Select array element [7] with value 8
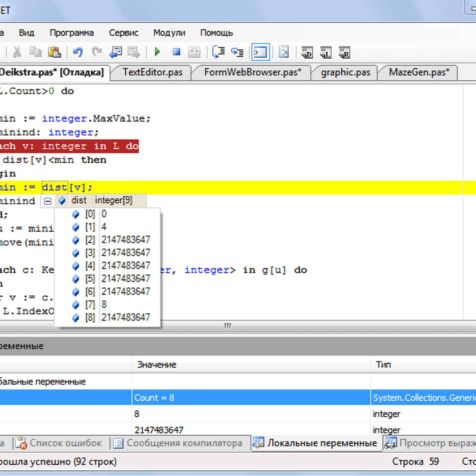Screen dimensions: 476x476 (108, 305)
